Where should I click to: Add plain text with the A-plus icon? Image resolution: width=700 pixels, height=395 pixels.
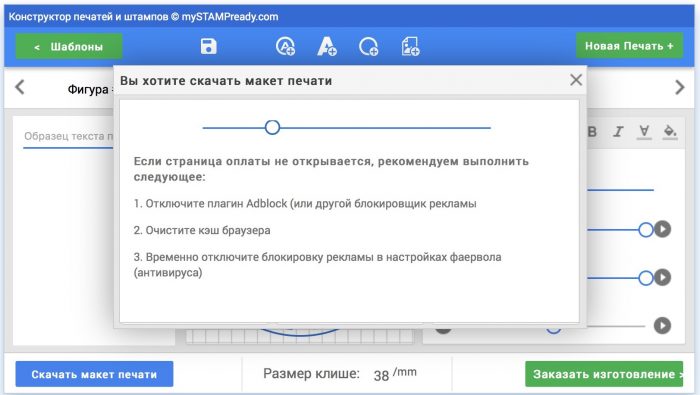point(327,46)
